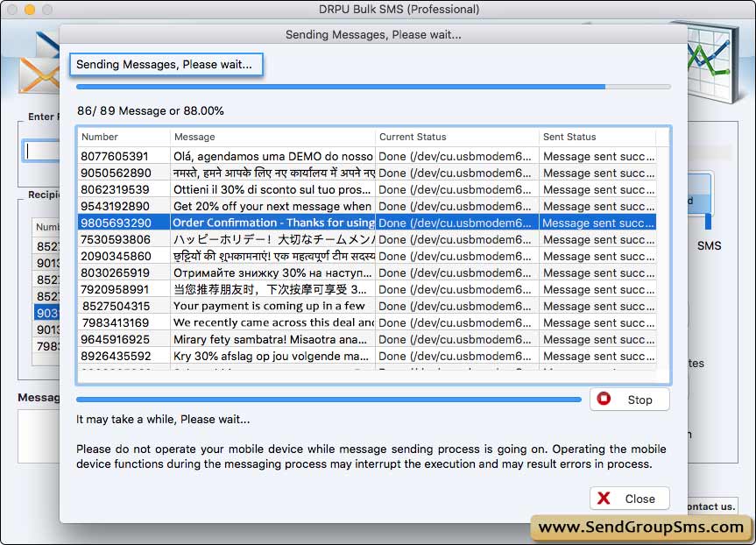Click Sent Status cell for 8926435592

597,356
